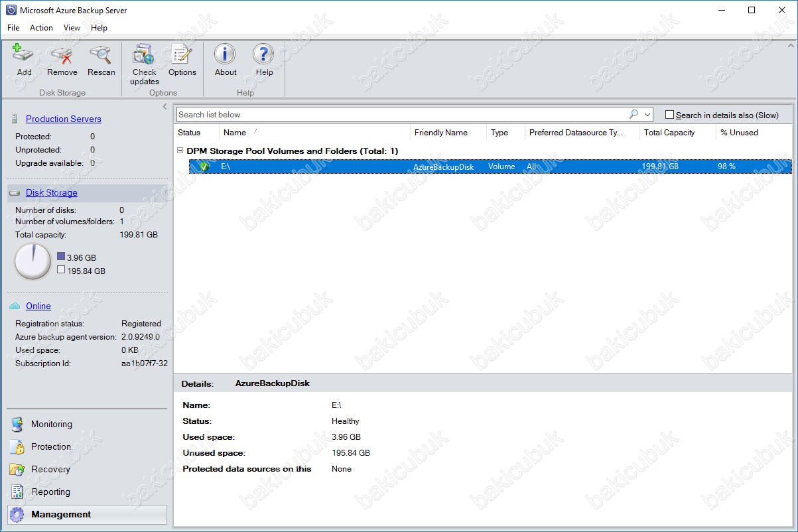This screenshot has height=532, width=798.
Task: Select the Management workspace
Action: coord(87,515)
